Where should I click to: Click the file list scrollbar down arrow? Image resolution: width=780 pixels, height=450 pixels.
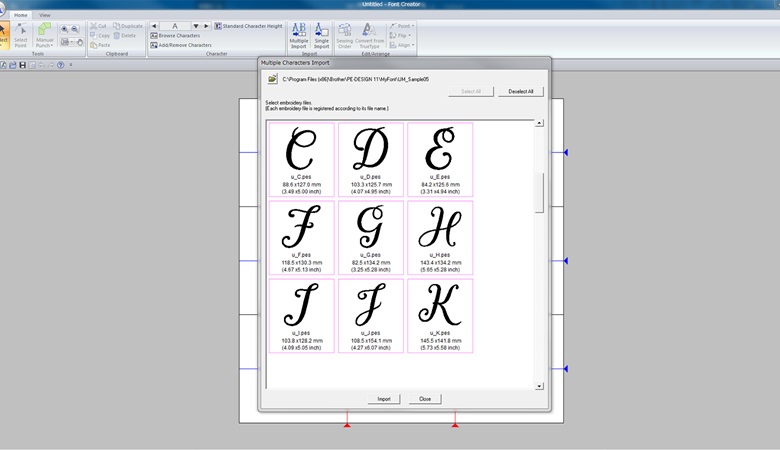(539, 386)
